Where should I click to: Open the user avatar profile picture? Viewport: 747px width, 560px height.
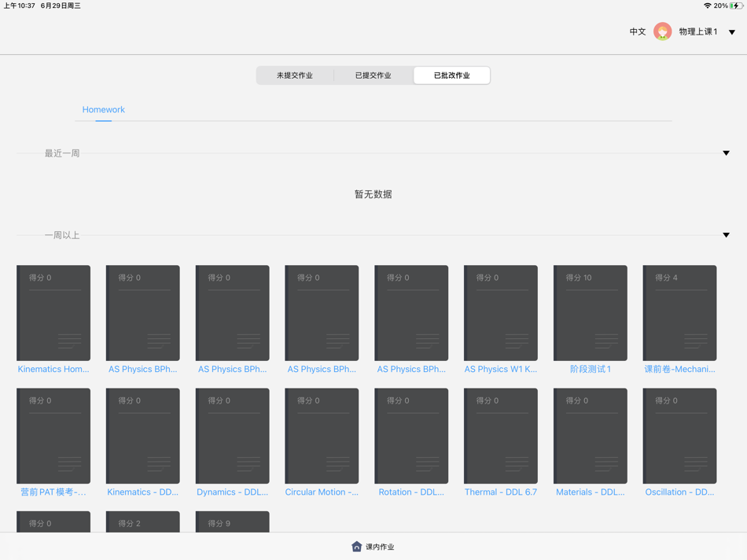click(662, 31)
